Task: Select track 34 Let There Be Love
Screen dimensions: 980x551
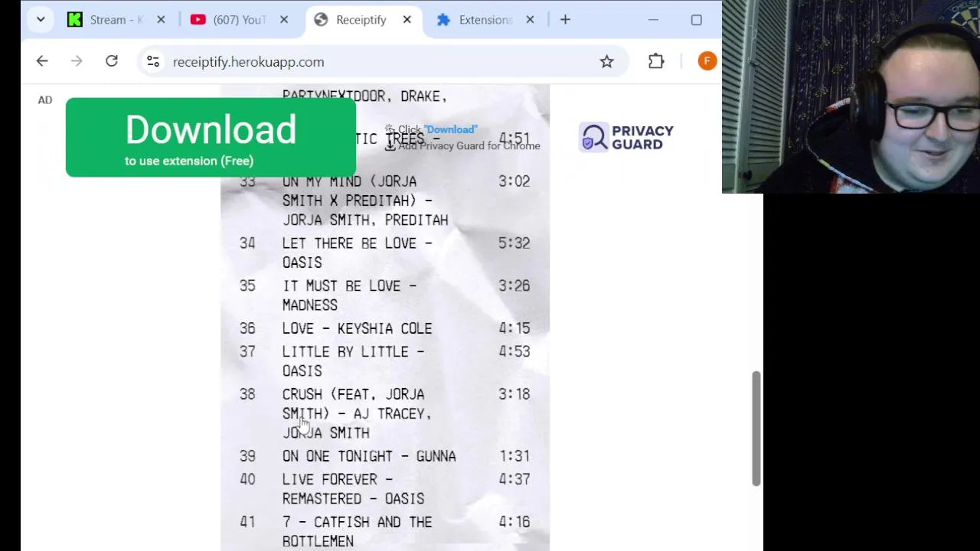Action: (x=357, y=253)
